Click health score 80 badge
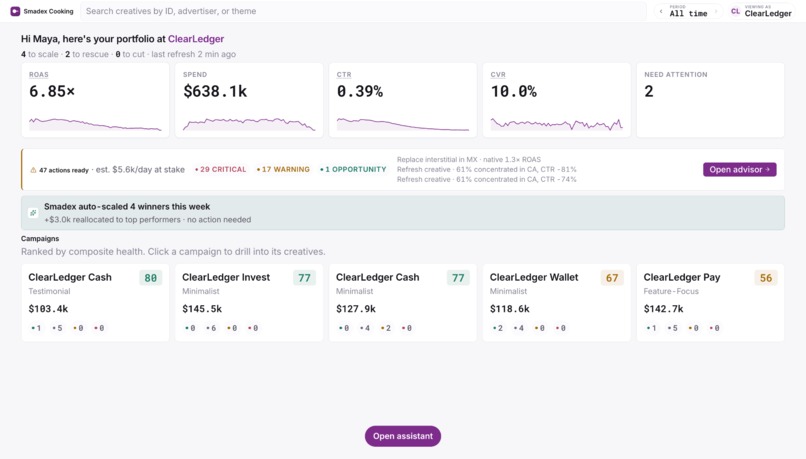This screenshot has height=459, width=806. pos(151,278)
